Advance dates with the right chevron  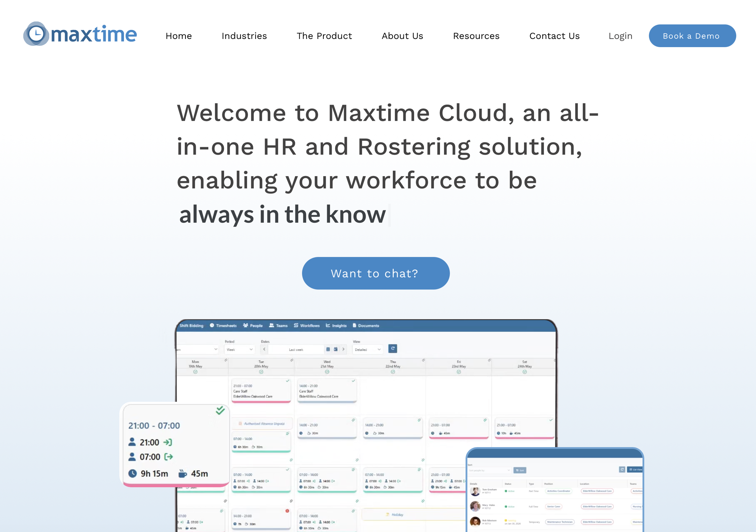coord(343,349)
